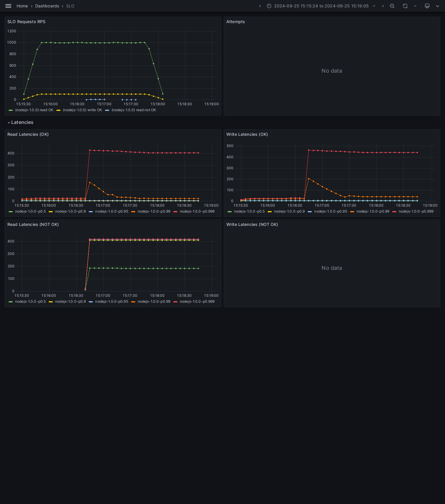This screenshot has width=445, height=504.
Task: Click green p0.5 swatch in Write Latencies (OK)
Action: click(230, 212)
